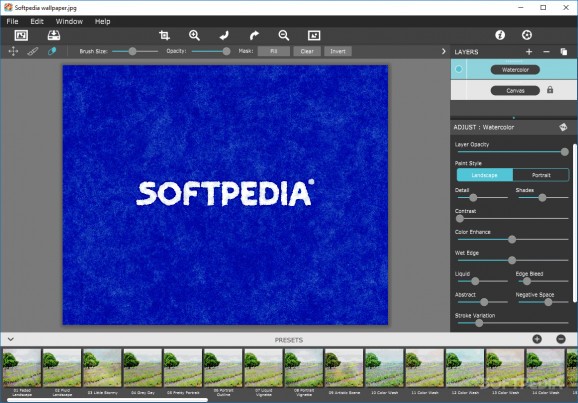Click the Abstract slider handle
The width and height of the screenshot is (578, 403).
[484, 302]
